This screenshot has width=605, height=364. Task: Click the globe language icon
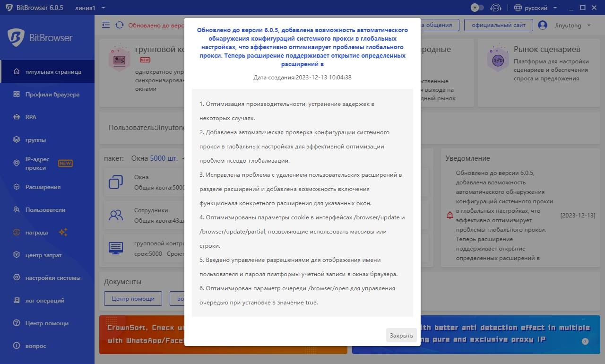tap(518, 8)
